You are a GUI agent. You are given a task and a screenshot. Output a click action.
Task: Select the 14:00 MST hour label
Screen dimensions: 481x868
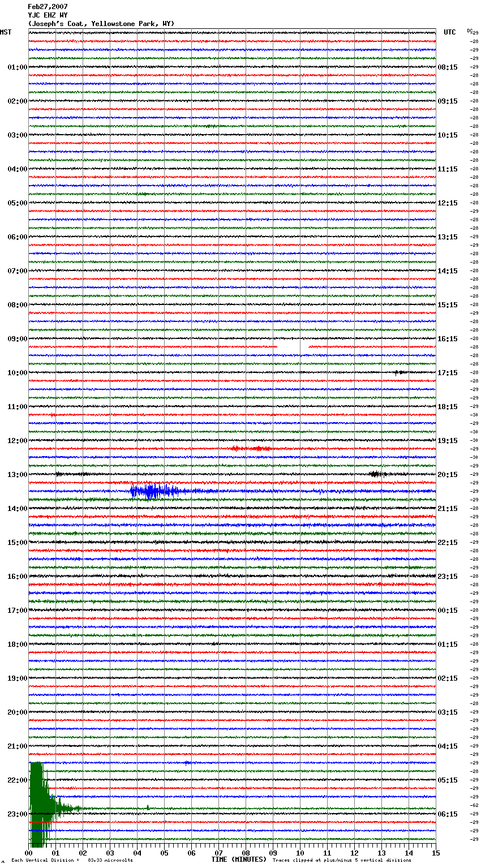(x=18, y=509)
